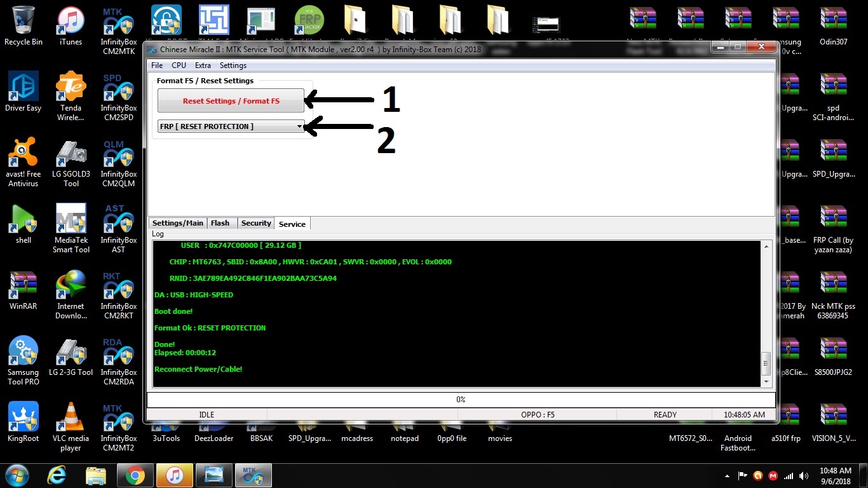This screenshot has width=868, height=488.
Task: Select the LG SGOLD3 Tool icon
Action: tap(71, 163)
